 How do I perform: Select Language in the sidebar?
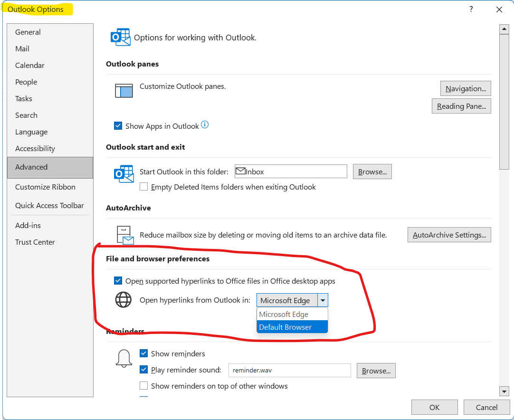point(50,132)
